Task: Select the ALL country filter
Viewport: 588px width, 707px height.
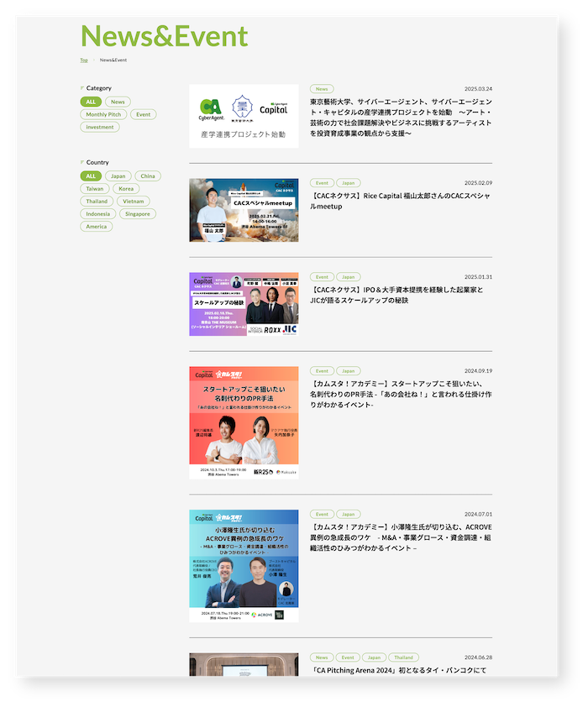Action: [x=91, y=176]
